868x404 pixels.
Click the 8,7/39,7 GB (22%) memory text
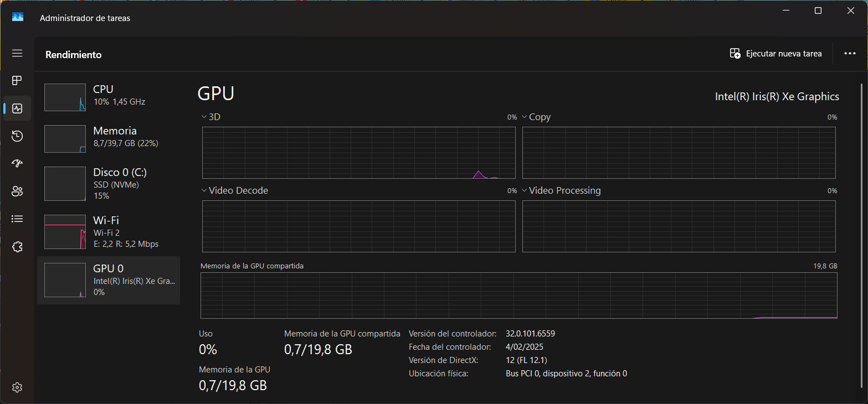coord(126,143)
